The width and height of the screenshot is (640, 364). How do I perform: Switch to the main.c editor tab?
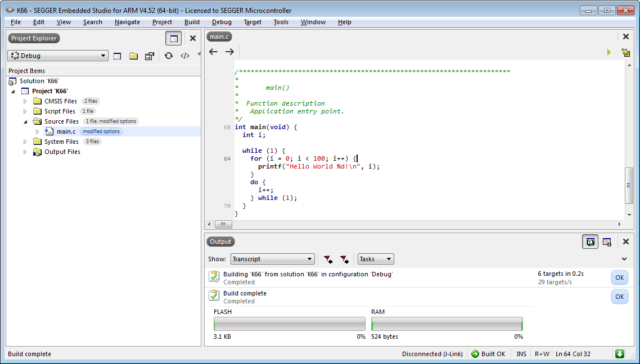(x=219, y=37)
